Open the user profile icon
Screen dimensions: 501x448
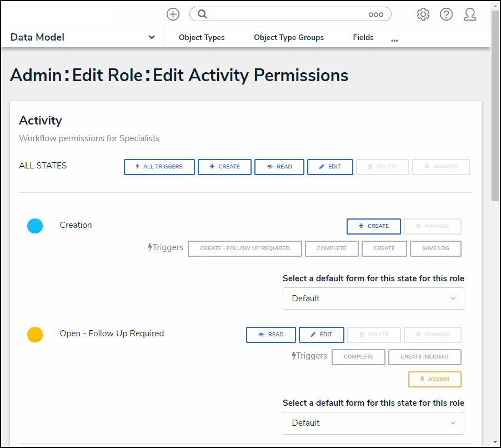(x=470, y=14)
